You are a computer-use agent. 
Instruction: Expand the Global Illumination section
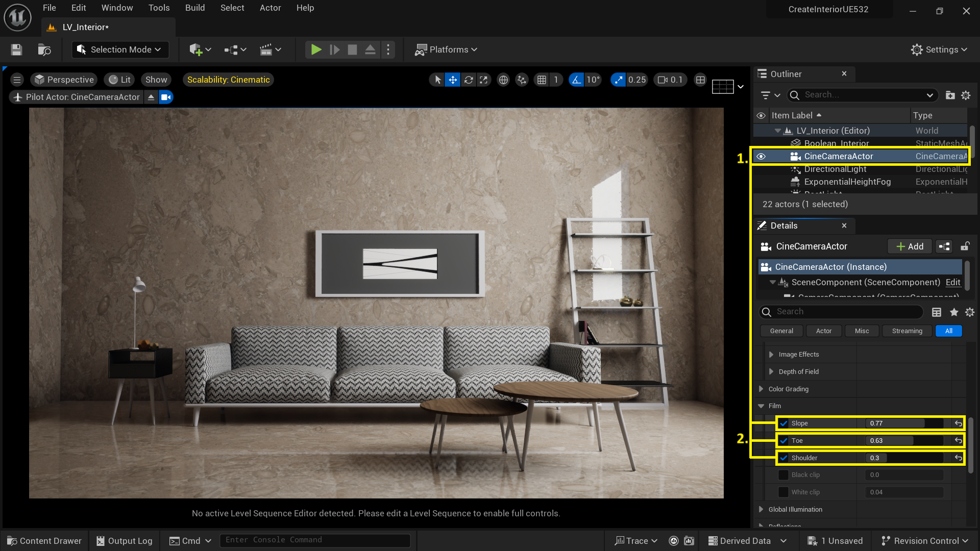(760, 509)
